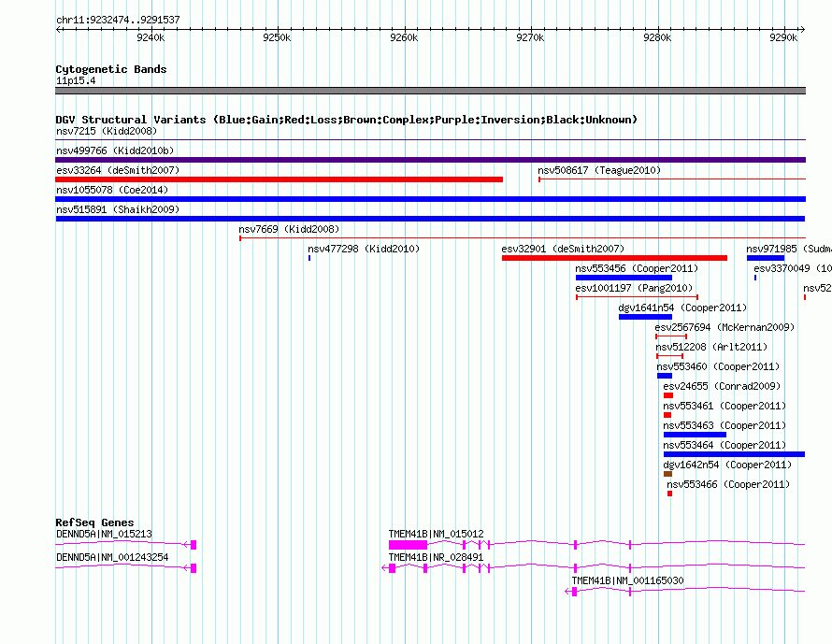This screenshot has height=644, width=832.
Task: Select the nsv515891 (Shaikh2009) label
Action: pyautogui.click(x=118, y=209)
